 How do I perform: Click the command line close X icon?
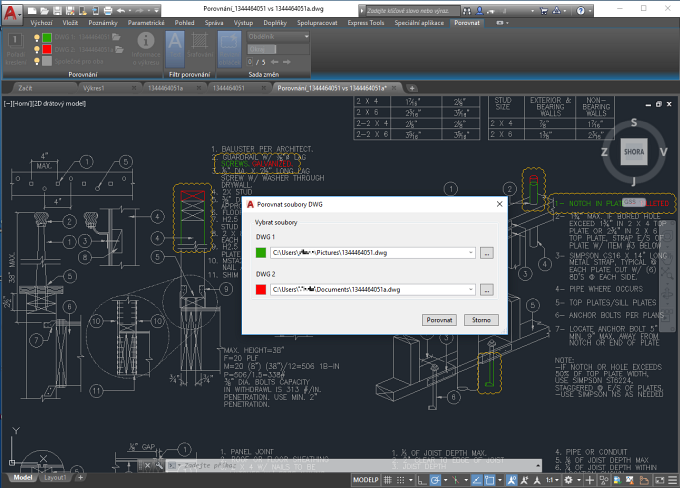coord(147,465)
